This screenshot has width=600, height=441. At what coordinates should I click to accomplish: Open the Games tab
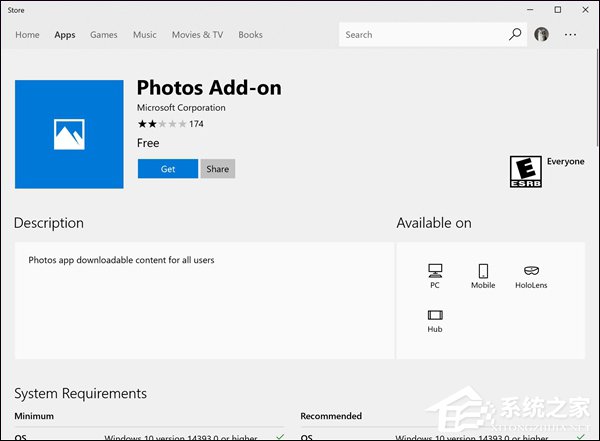coord(104,35)
